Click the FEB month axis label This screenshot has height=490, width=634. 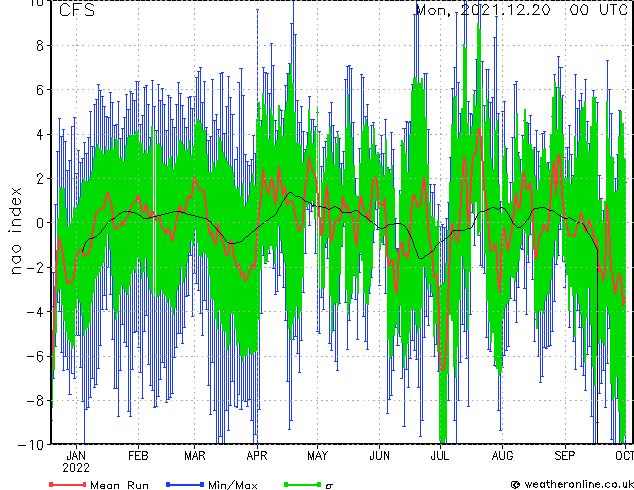[138, 456]
